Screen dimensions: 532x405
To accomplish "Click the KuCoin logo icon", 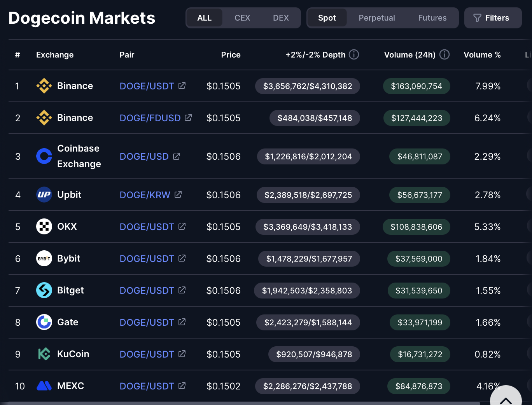I will point(44,354).
